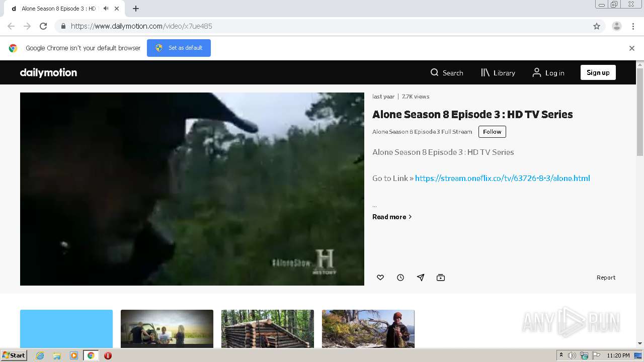Open the Action Center flag icon
Screen dimensions: 644x362
[x=596, y=355]
